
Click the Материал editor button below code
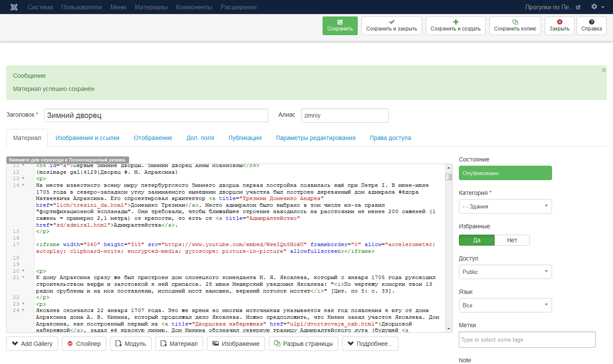point(179,344)
